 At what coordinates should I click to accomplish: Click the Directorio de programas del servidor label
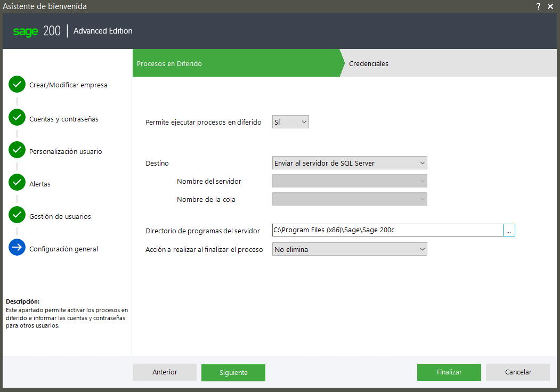(x=202, y=231)
